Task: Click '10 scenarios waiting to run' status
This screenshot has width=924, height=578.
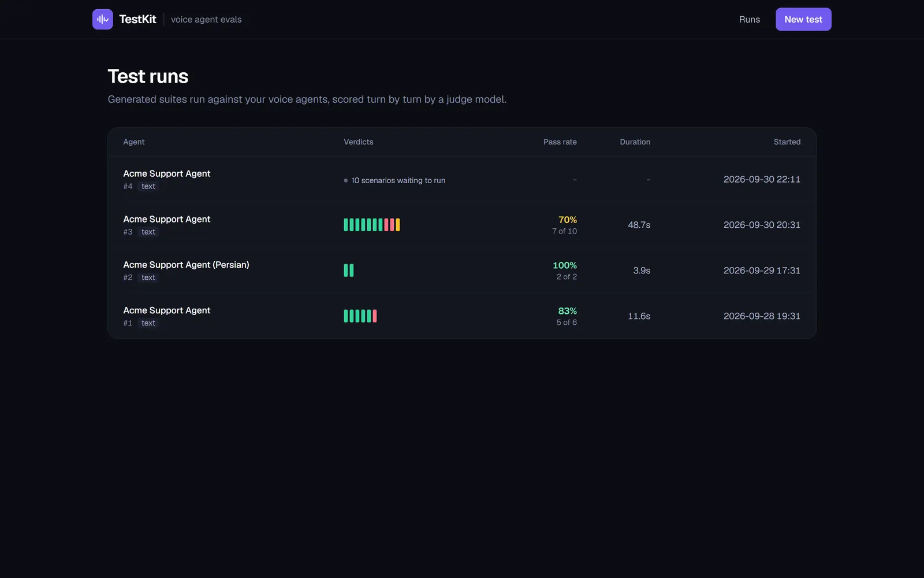Action: (394, 180)
